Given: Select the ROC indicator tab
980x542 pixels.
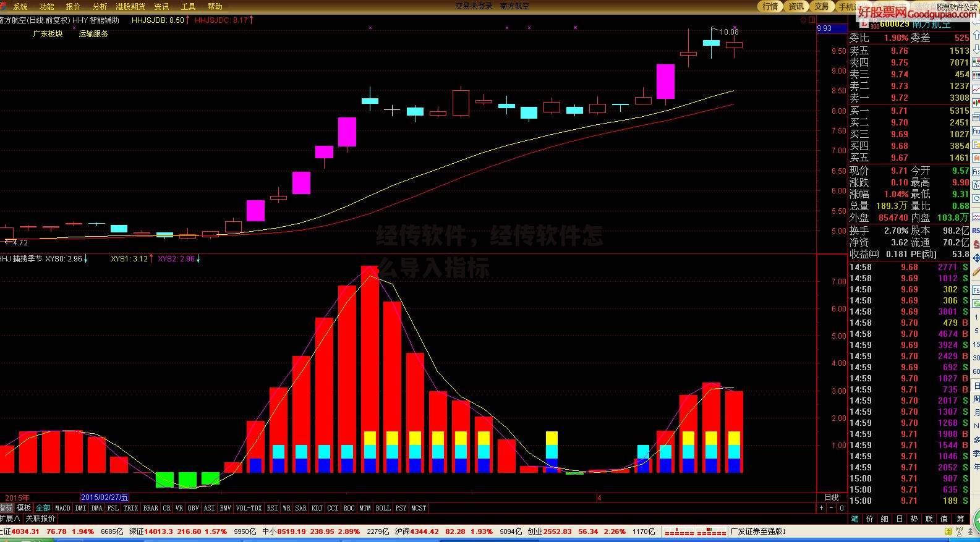Looking at the screenshot, I should 349,508.
